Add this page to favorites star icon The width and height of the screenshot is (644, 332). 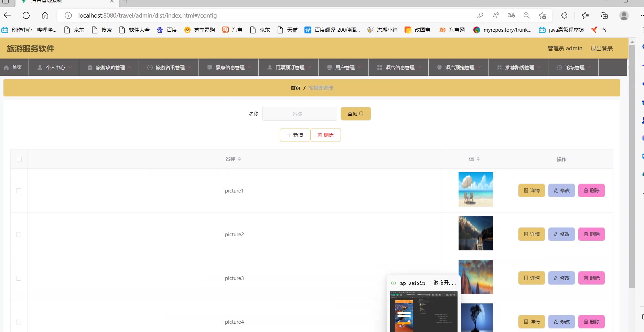[543, 15]
